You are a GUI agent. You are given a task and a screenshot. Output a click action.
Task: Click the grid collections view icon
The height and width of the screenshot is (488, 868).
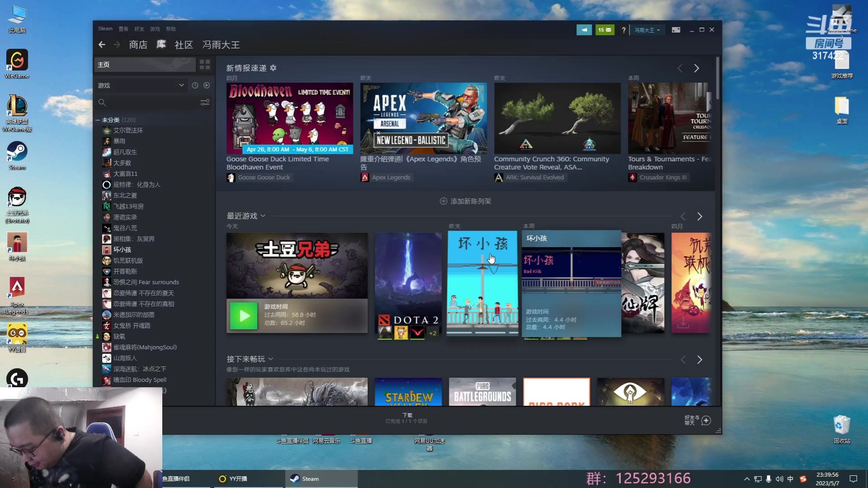click(205, 65)
